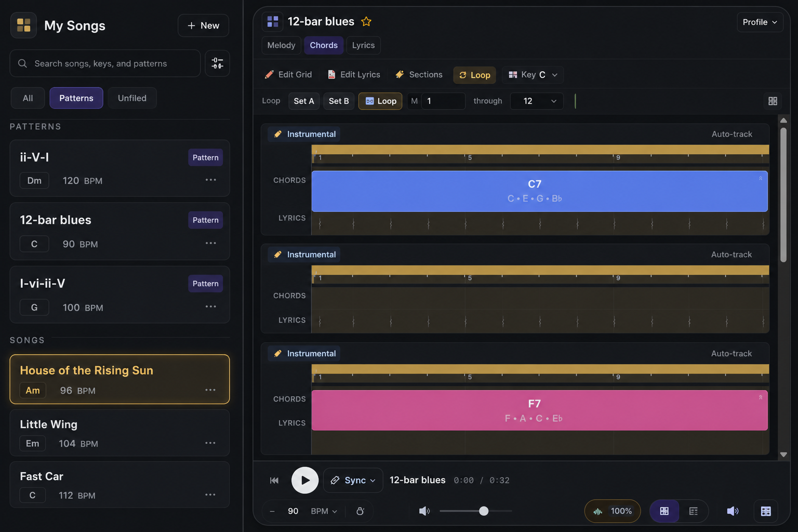Star the 12-bar blues song as favorite
This screenshot has height=532, width=798.
[366, 21]
